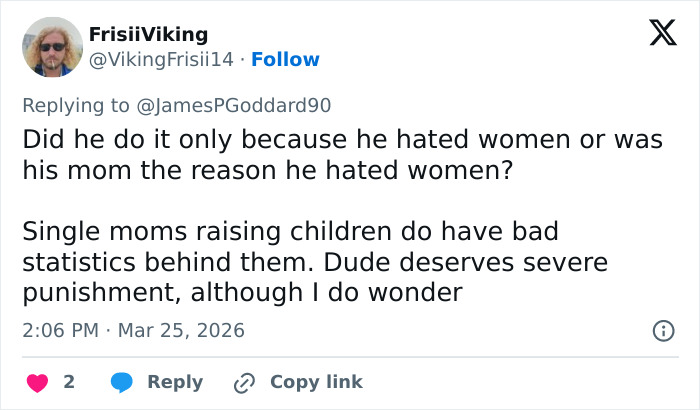
Task: Follow the FrisiiViking account
Action: point(286,60)
